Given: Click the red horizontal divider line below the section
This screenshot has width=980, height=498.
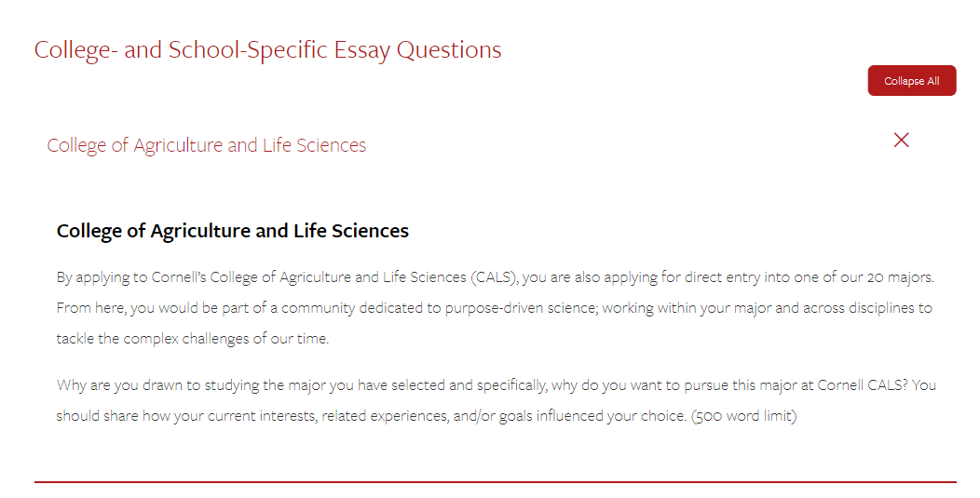Looking at the screenshot, I should pos(495,482).
